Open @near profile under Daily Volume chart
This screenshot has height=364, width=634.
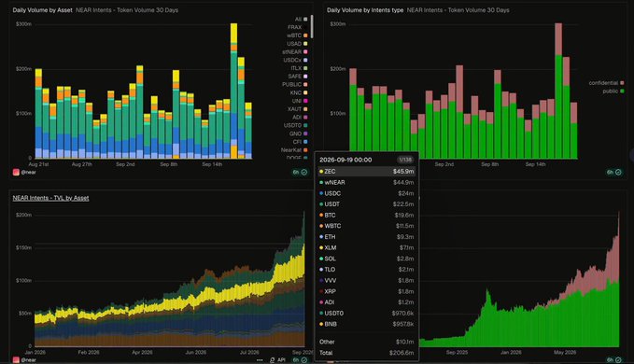(28, 172)
